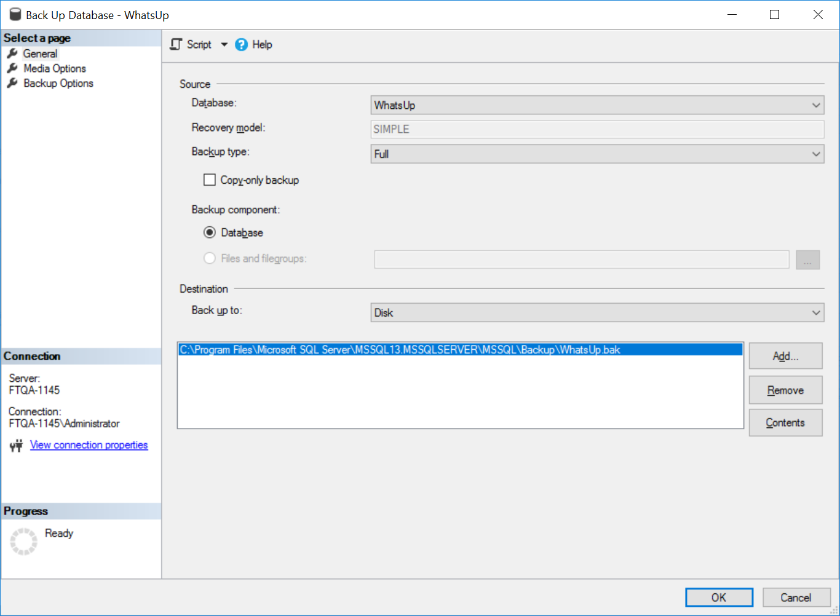Switch to the General page
This screenshot has height=616, width=840.
(x=41, y=53)
